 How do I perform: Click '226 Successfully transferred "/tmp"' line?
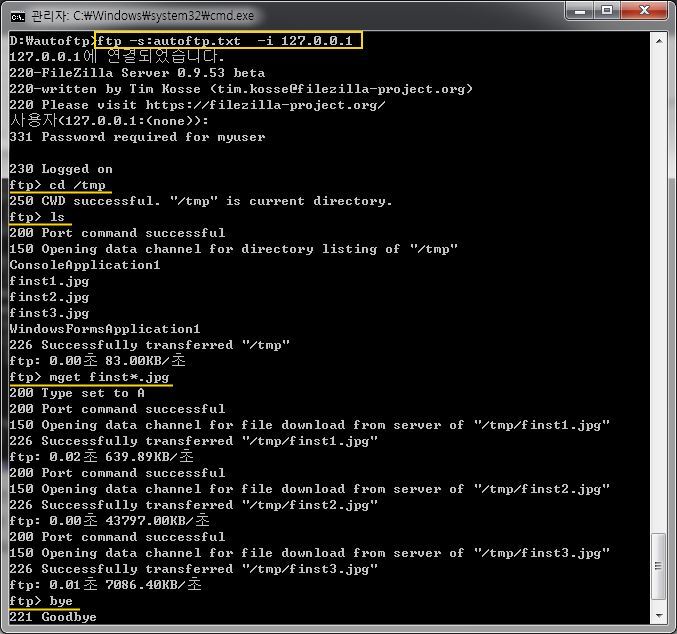(x=149, y=345)
